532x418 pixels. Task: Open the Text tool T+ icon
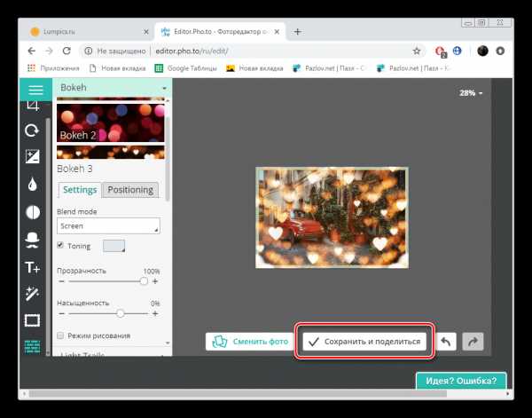32,268
